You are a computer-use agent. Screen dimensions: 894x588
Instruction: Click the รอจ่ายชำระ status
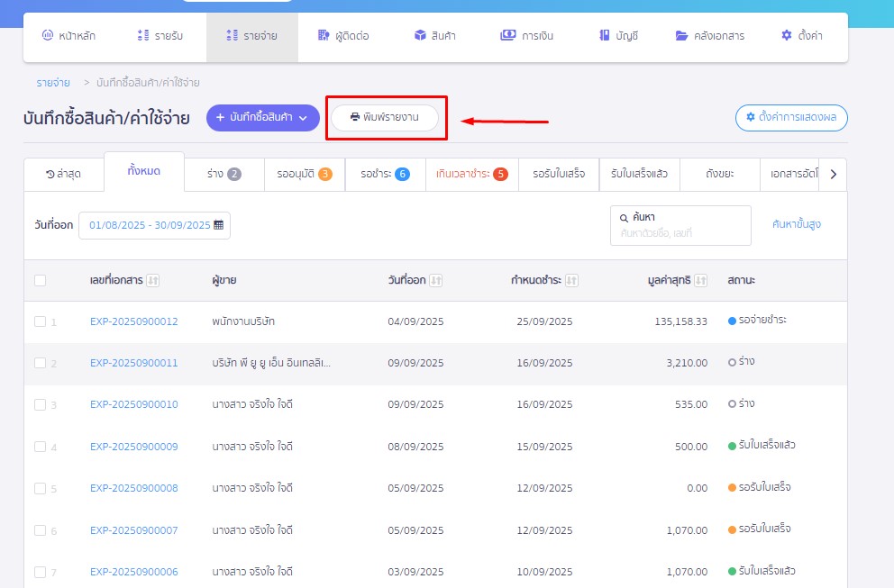[757, 321]
